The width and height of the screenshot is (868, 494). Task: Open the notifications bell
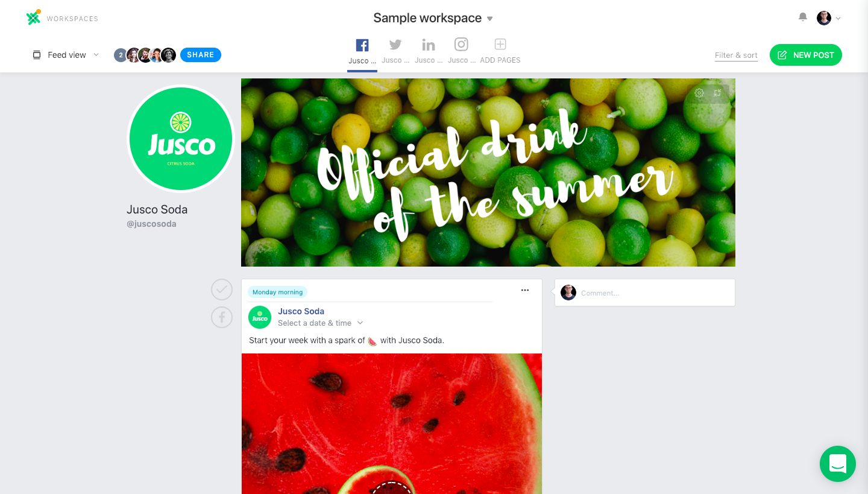803,17
